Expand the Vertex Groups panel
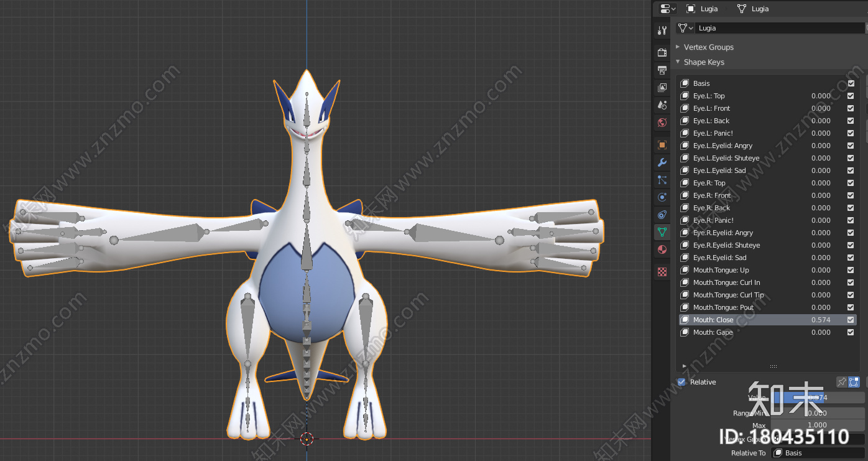Viewport: 868px width, 461px height. tap(678, 47)
